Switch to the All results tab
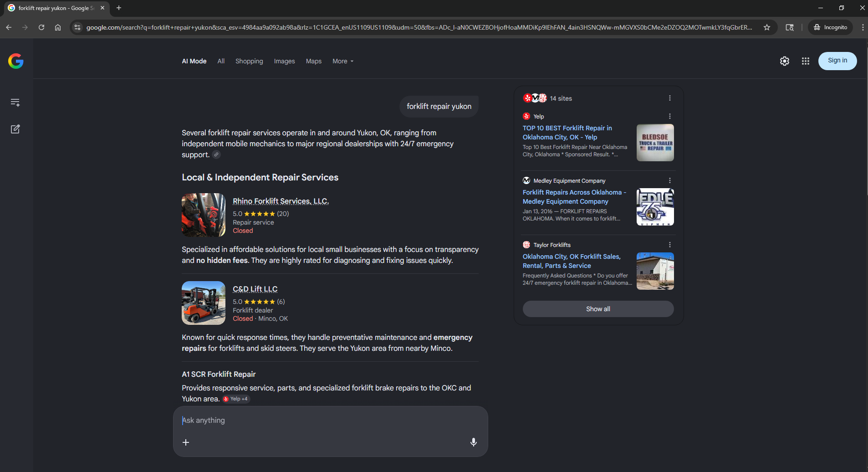 coord(221,61)
